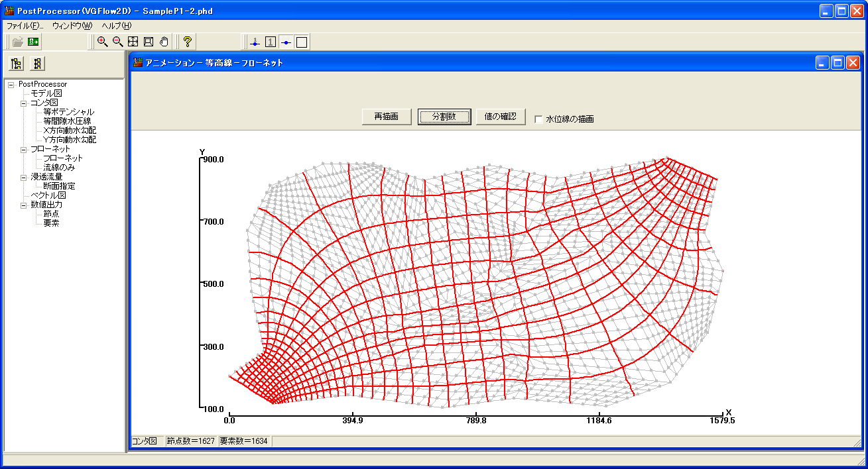Viewport: 868px width, 469px height.
Task: Click the child window resize grip
Action: coord(856,442)
